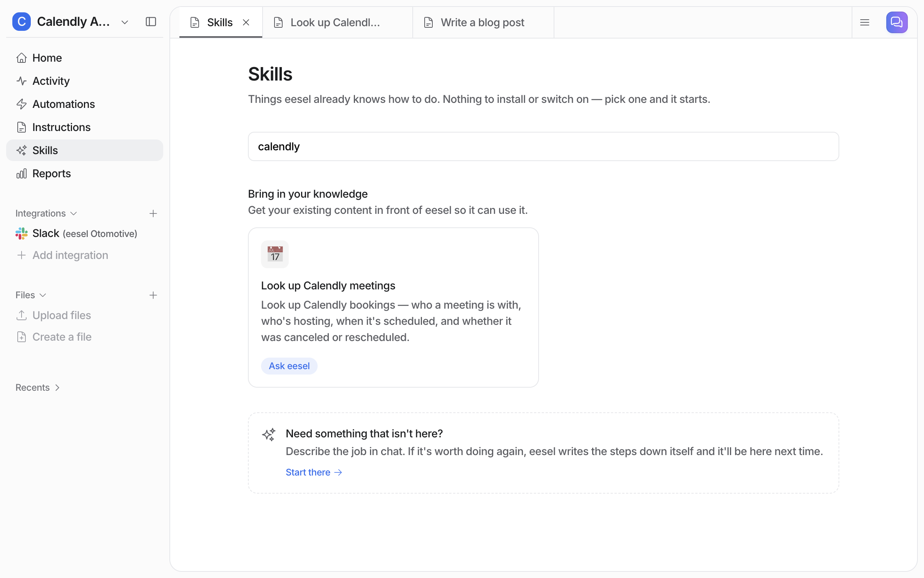924x578 pixels.
Task: Expand the Recents section
Action: 38,388
